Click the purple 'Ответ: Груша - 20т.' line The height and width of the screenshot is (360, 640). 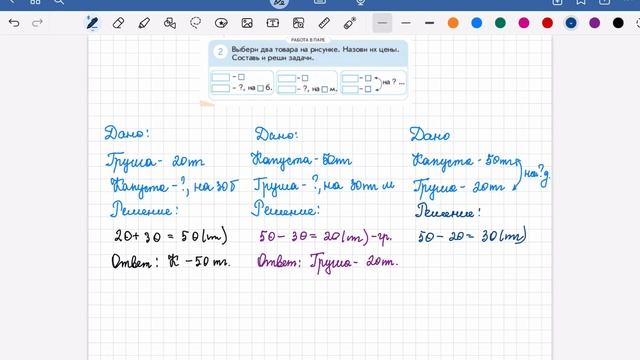pos(327,262)
